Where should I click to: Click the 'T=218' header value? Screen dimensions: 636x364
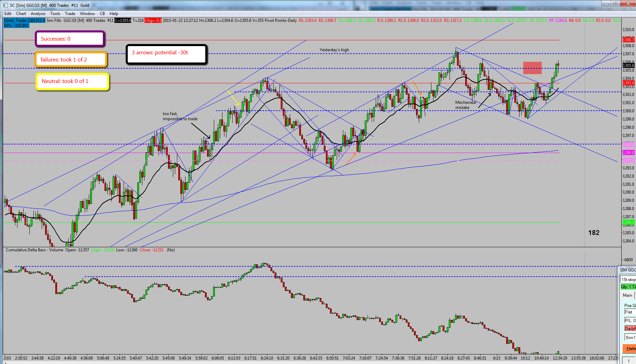pos(138,20)
